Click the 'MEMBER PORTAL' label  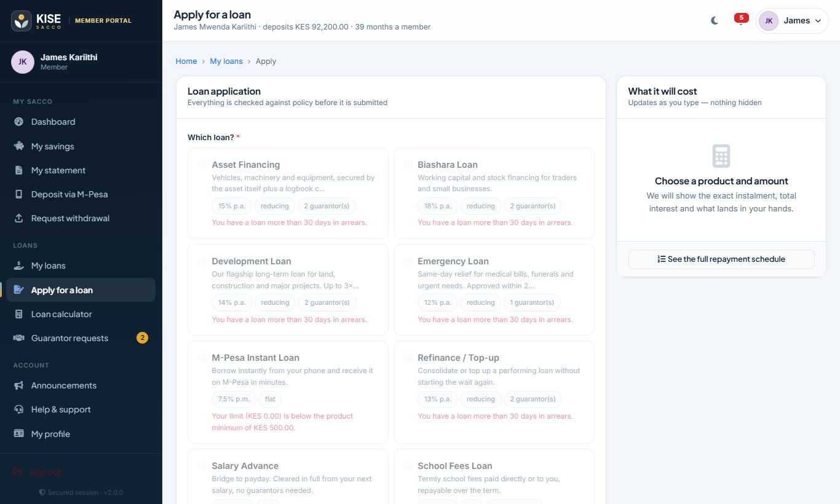pos(103,21)
